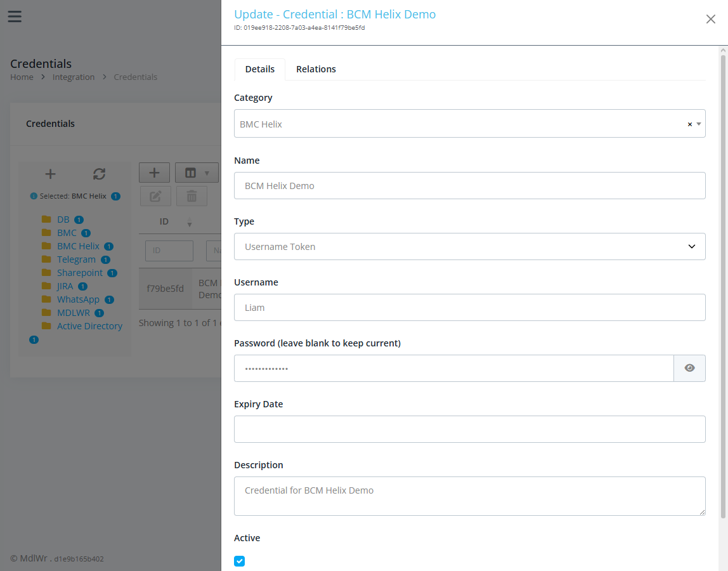Click the Password input field
The width and height of the screenshot is (728, 571).
click(x=453, y=369)
